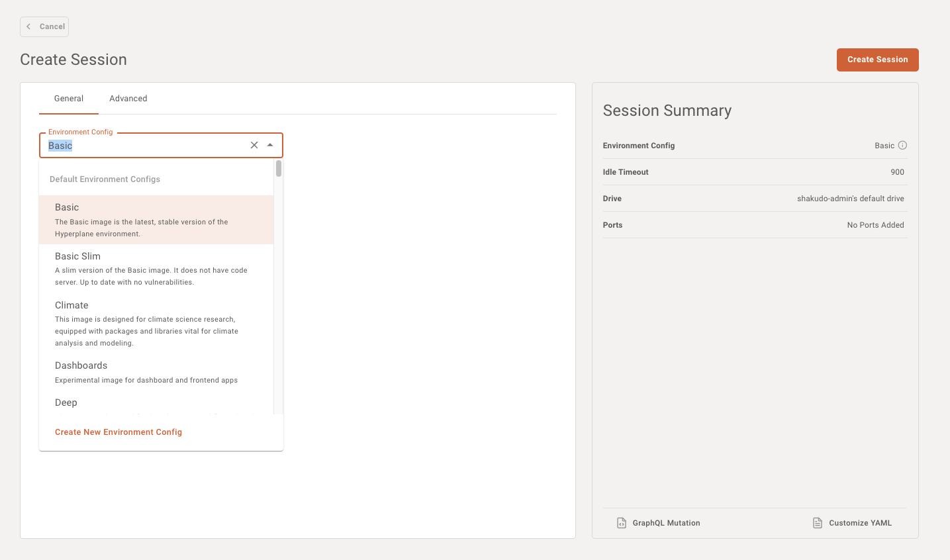This screenshot has height=560, width=950.
Task: Clear the Environment Config field with X
Action: (254, 145)
